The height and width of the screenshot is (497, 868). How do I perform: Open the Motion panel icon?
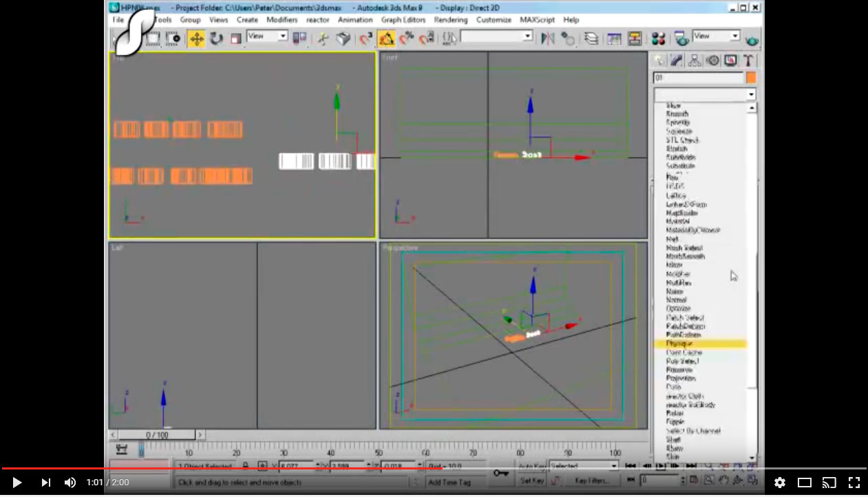[x=712, y=61]
